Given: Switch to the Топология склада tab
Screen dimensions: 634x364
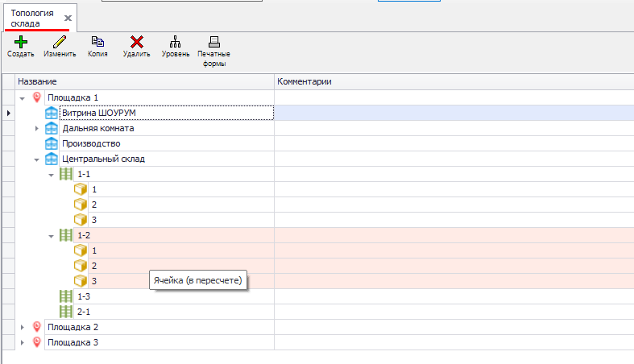Looking at the screenshot, I should (x=32, y=18).
